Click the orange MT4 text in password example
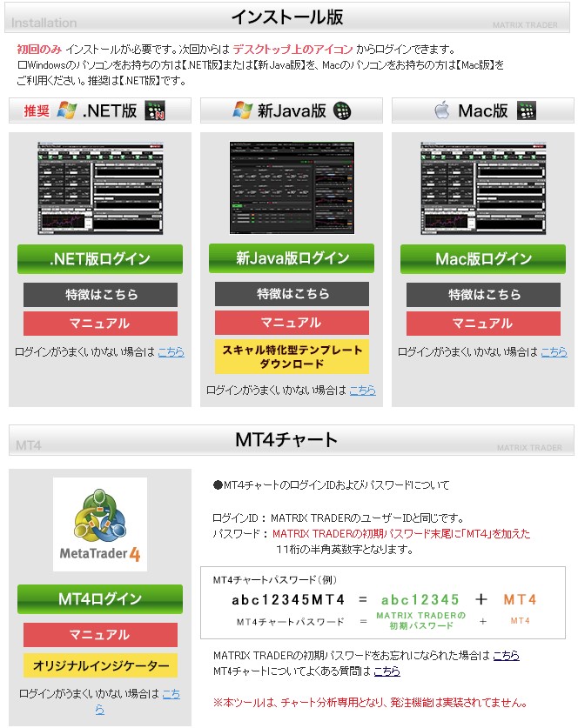 [x=520, y=600]
